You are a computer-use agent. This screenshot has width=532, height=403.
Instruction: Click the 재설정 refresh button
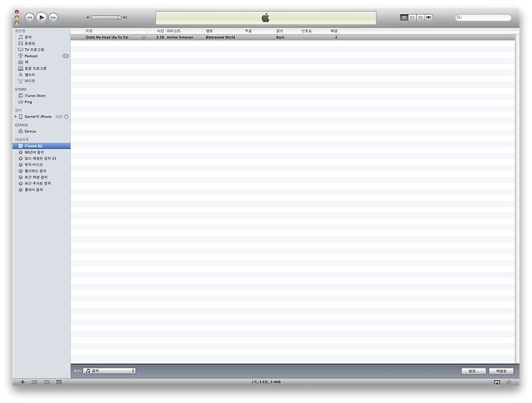(x=501, y=371)
